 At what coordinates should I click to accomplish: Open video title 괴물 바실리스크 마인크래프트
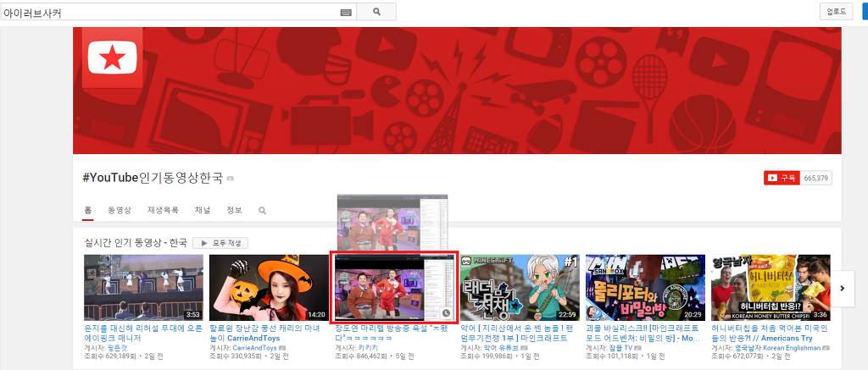(x=644, y=333)
